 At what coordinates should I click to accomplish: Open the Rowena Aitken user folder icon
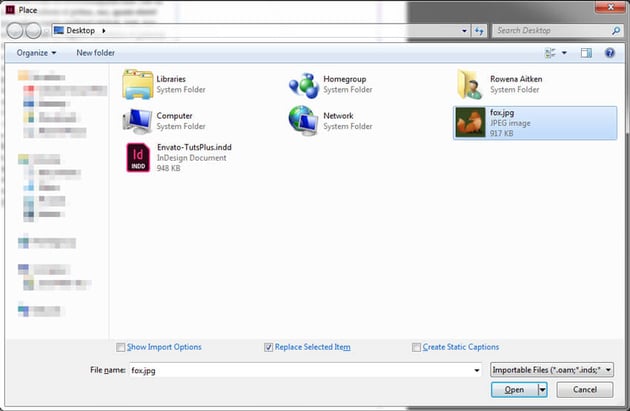[x=469, y=84]
